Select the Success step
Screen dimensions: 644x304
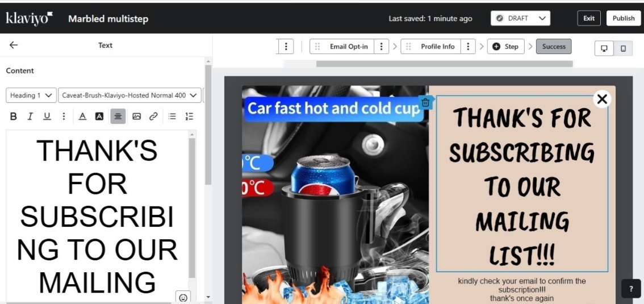coord(554,47)
